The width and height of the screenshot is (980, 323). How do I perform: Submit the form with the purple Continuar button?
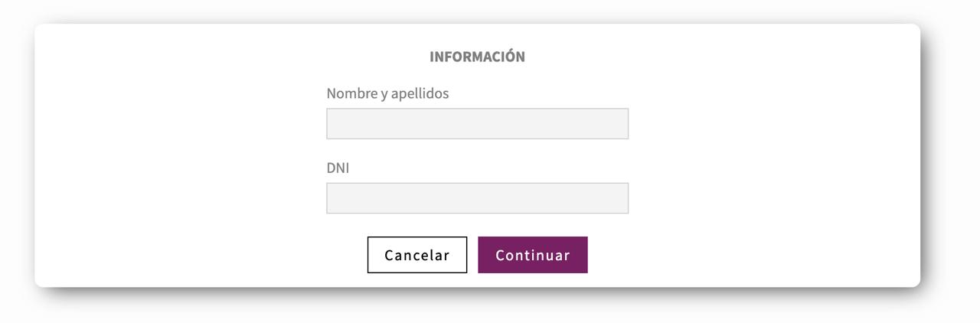[533, 255]
